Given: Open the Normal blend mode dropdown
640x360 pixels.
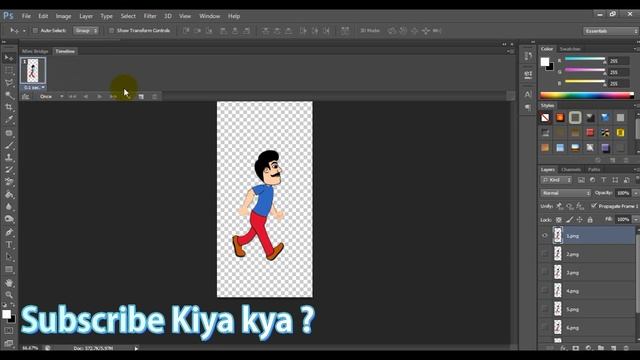Looking at the screenshot, I should pyautogui.click(x=566, y=193).
